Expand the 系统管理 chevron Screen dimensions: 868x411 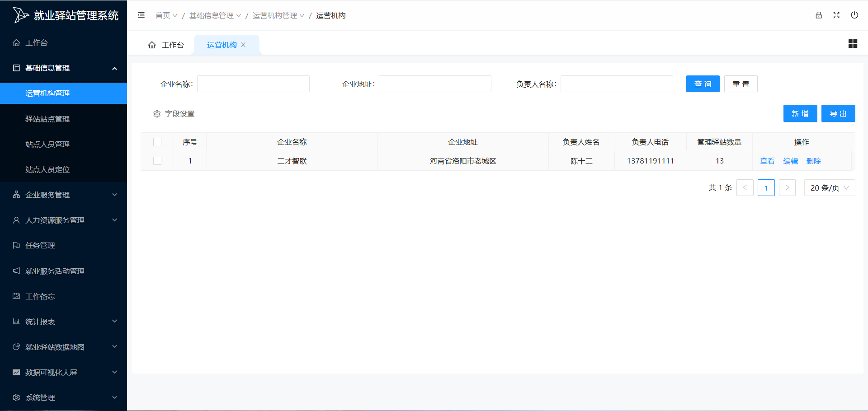click(x=114, y=397)
